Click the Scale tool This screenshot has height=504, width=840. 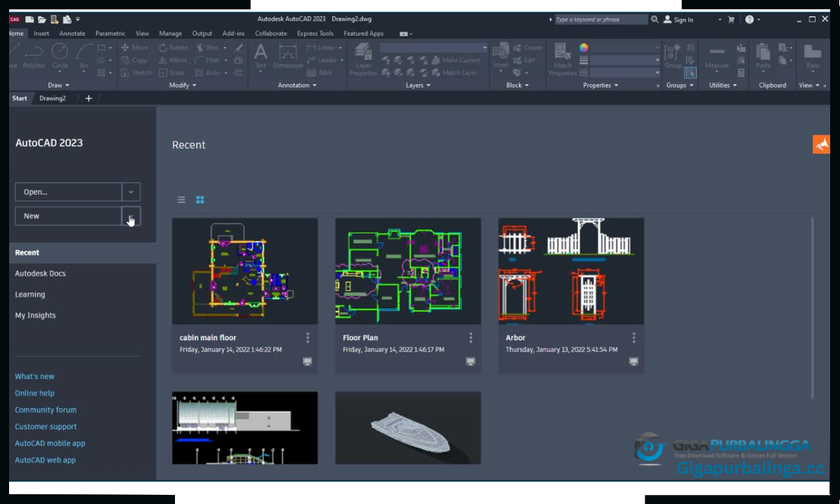coord(171,73)
